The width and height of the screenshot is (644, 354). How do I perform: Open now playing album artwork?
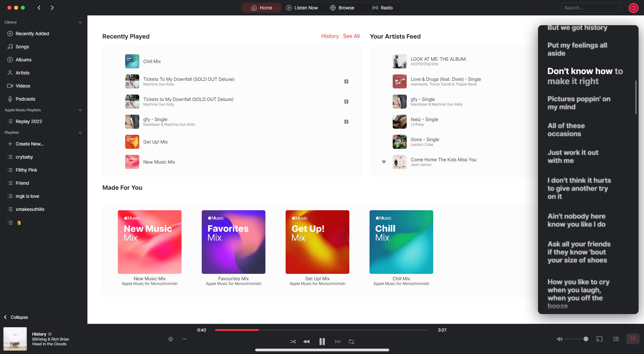[15, 339]
